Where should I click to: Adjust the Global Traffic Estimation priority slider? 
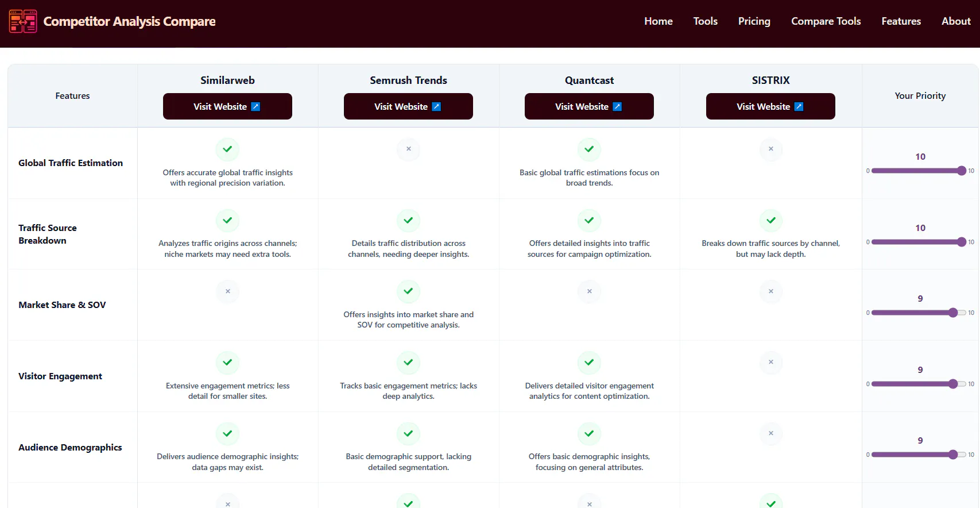(919, 171)
